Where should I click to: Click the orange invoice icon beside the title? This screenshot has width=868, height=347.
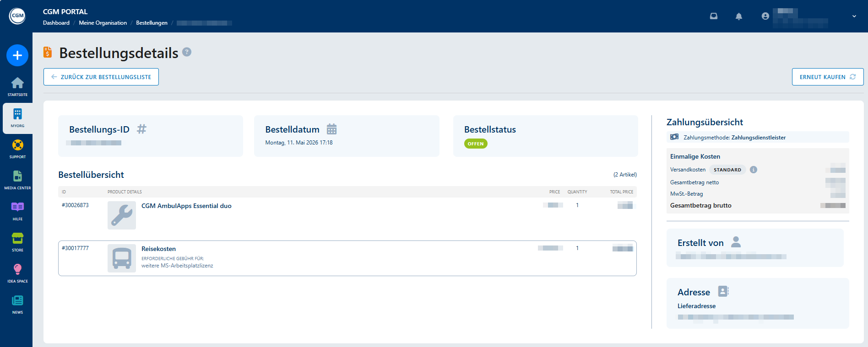48,52
